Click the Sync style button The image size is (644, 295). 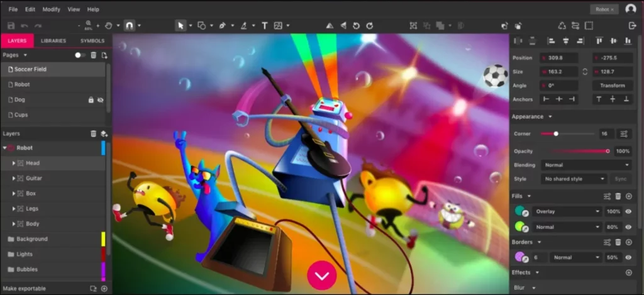(621, 179)
